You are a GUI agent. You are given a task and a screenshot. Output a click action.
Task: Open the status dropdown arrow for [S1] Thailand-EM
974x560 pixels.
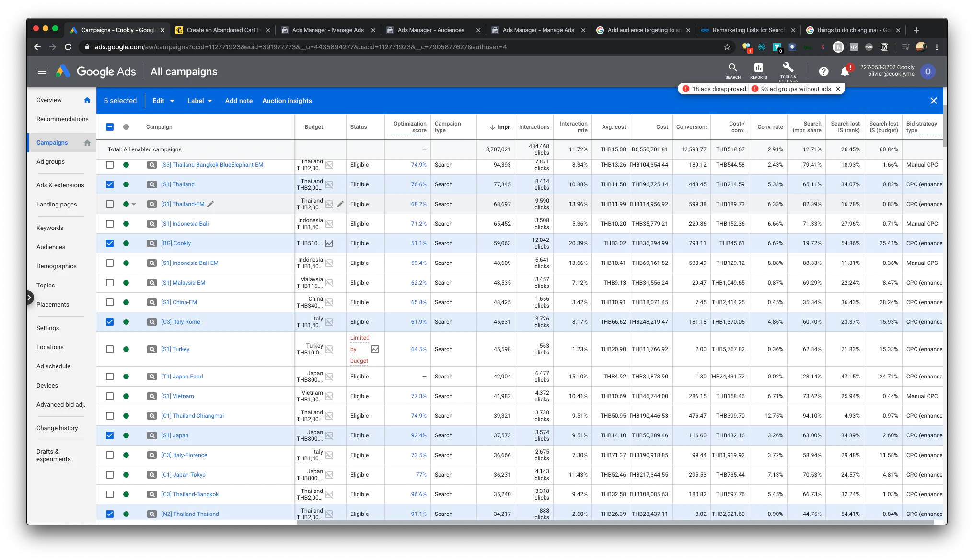pyautogui.click(x=134, y=204)
